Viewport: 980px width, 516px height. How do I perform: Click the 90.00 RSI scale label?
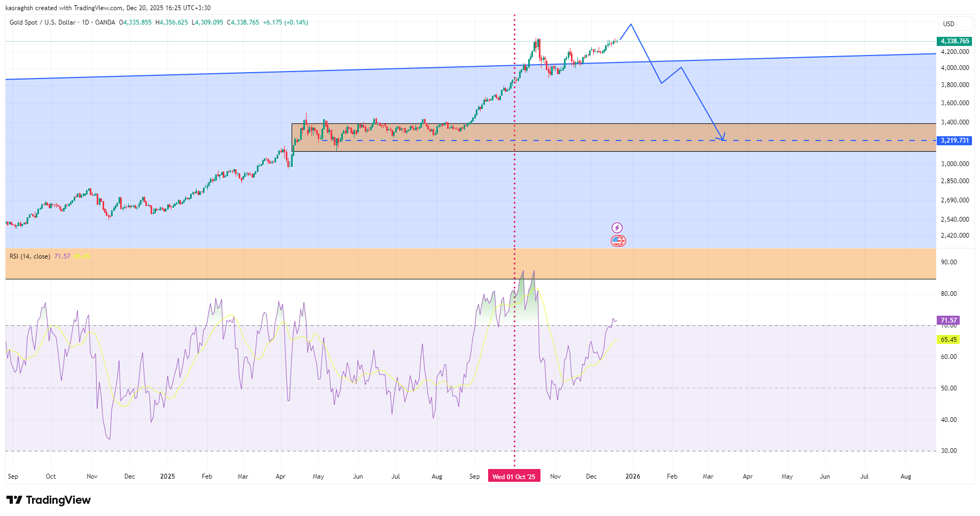(948, 262)
